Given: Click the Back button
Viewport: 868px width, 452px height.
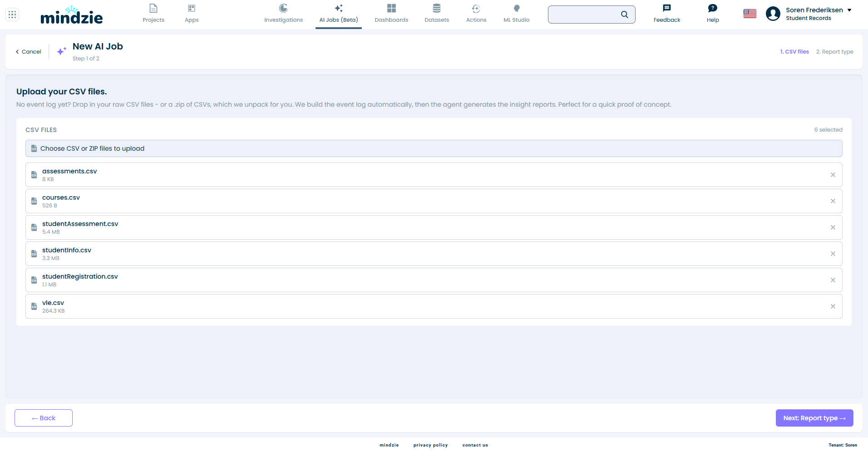Looking at the screenshot, I should point(44,418).
